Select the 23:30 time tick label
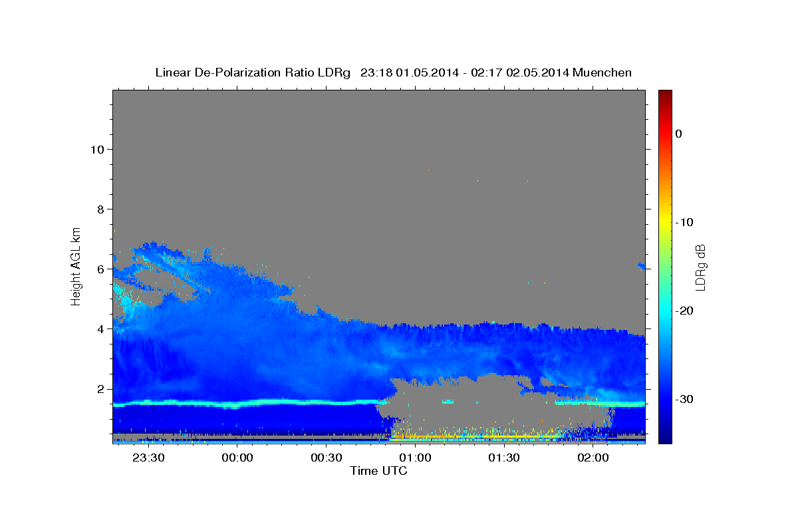Image resolution: width=798 pixels, height=532 pixels. tap(148, 458)
